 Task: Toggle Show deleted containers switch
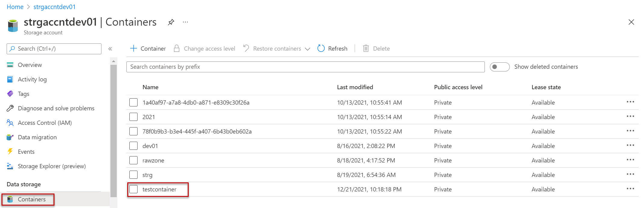tap(499, 67)
